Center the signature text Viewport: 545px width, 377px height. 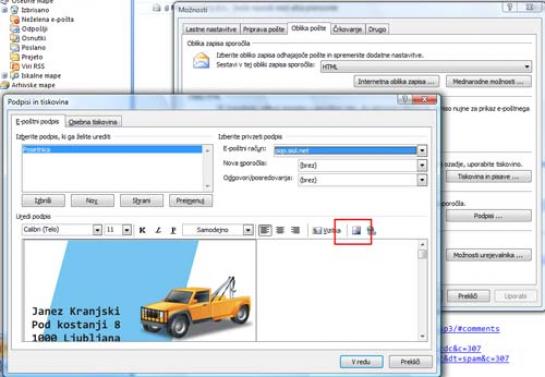pyautogui.click(x=280, y=230)
